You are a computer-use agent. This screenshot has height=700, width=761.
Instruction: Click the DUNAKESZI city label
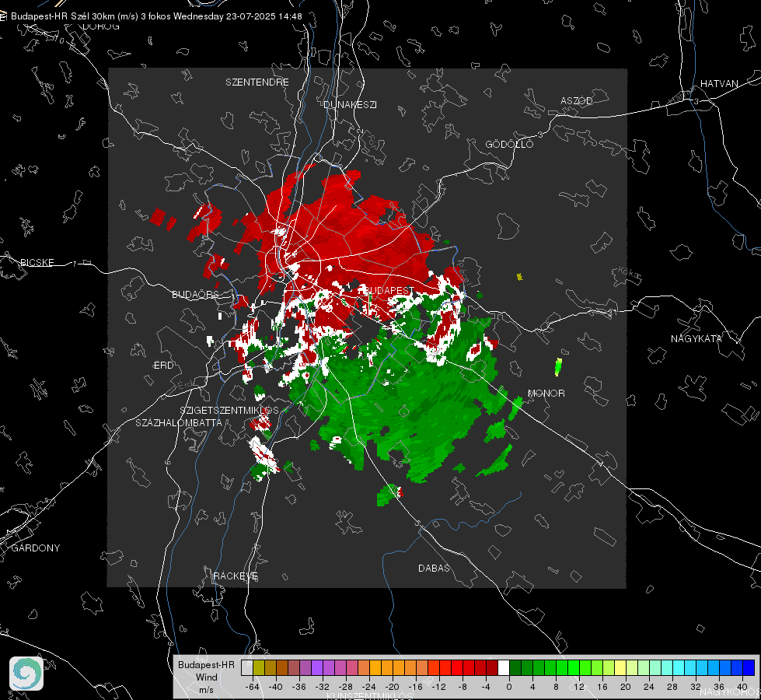point(350,104)
